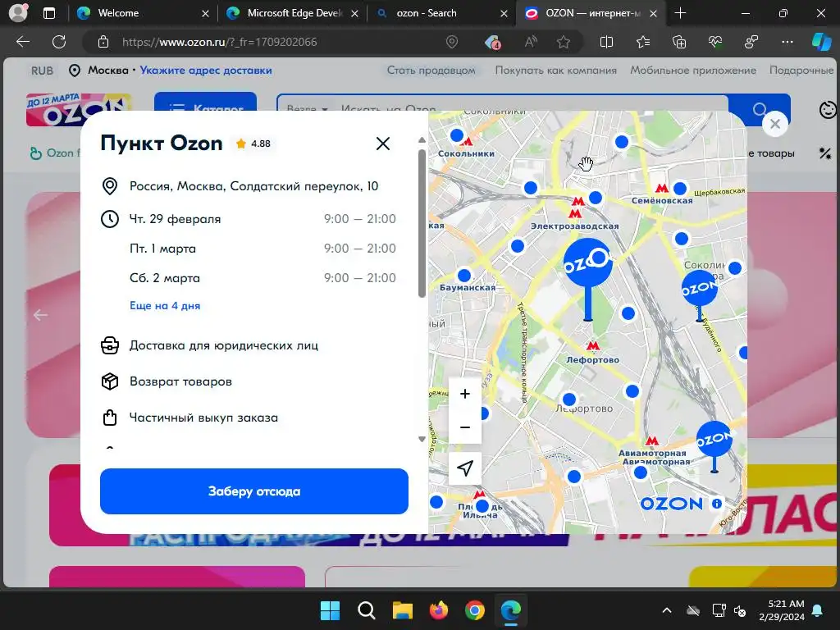Viewport: 840px width, 630px height.
Task: Open File Explorer from taskbar
Action: click(x=402, y=610)
